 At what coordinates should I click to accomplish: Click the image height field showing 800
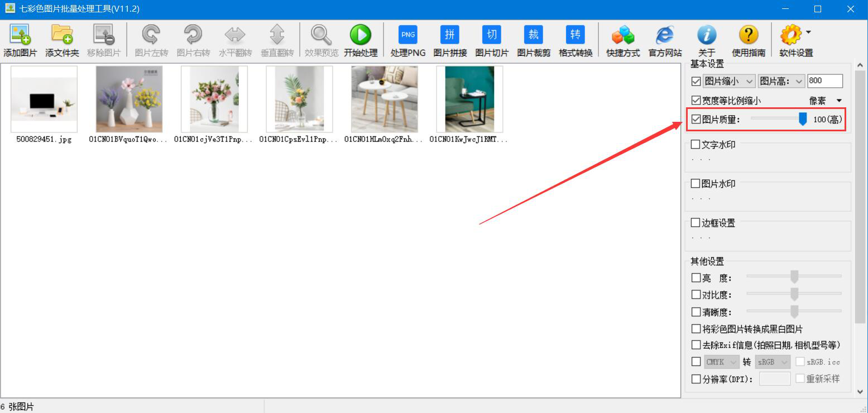(x=825, y=81)
